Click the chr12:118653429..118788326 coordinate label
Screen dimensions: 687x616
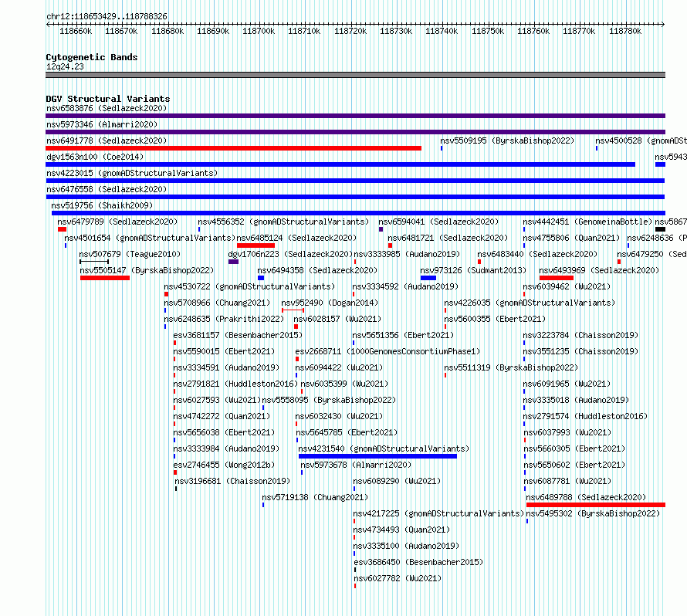tap(107, 17)
